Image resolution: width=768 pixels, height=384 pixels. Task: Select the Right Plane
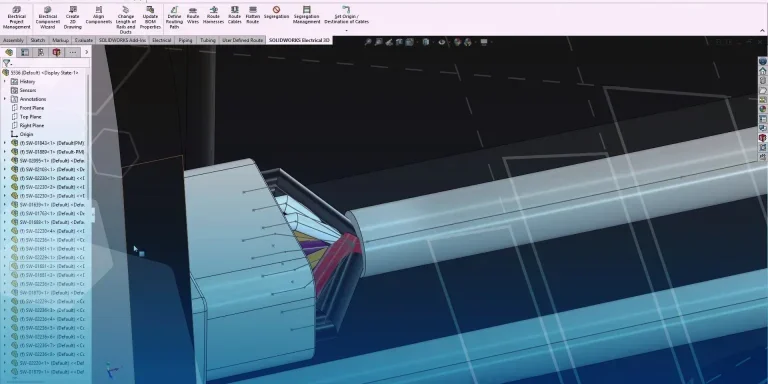(x=27, y=125)
